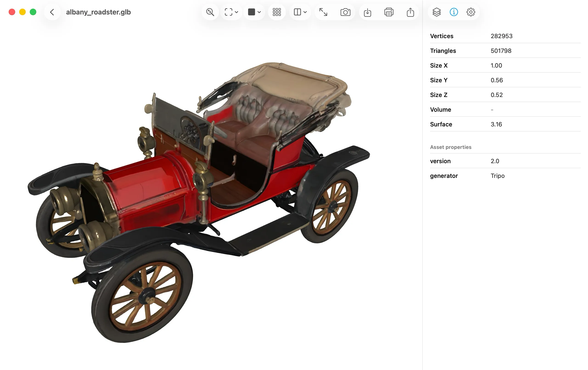
Task: Minimize window with yellow button
Action: (22, 12)
